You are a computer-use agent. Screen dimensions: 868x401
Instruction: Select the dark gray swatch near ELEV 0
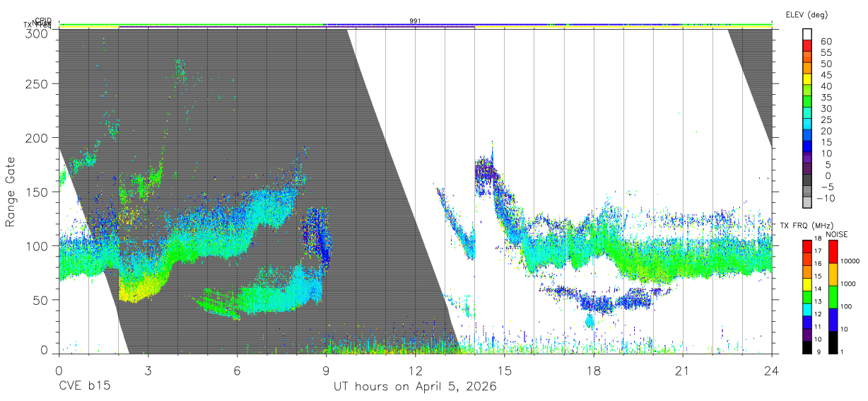[x=808, y=180]
